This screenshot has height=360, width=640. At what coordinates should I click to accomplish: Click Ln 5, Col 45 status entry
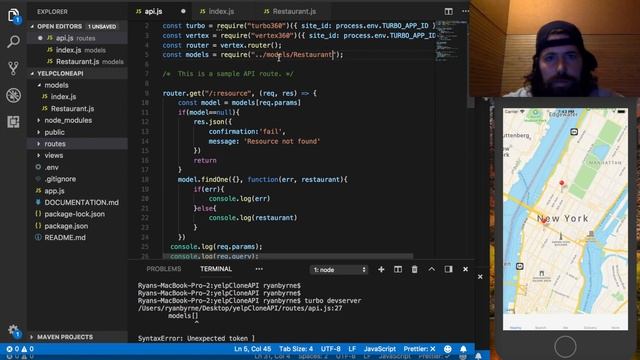click(x=252, y=349)
